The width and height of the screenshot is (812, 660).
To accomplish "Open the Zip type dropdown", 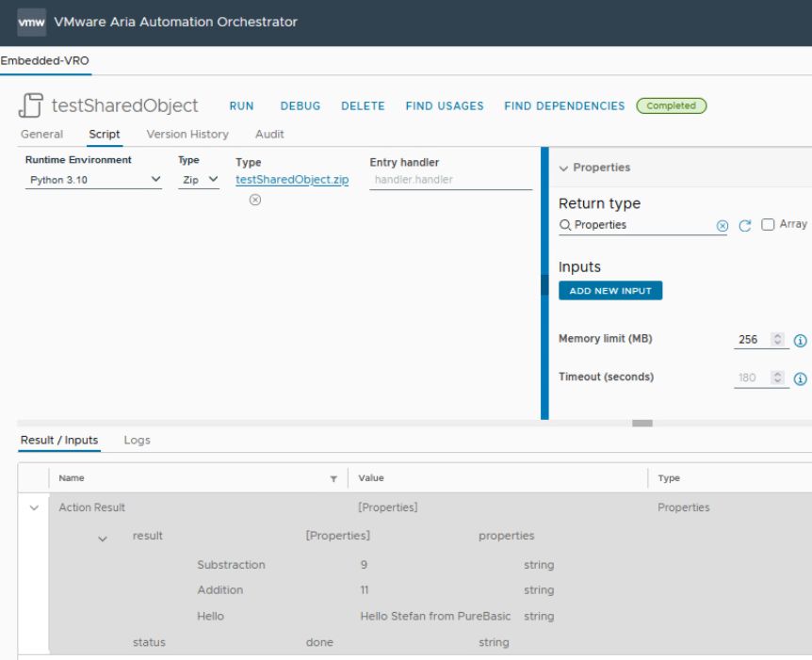I will tap(199, 180).
